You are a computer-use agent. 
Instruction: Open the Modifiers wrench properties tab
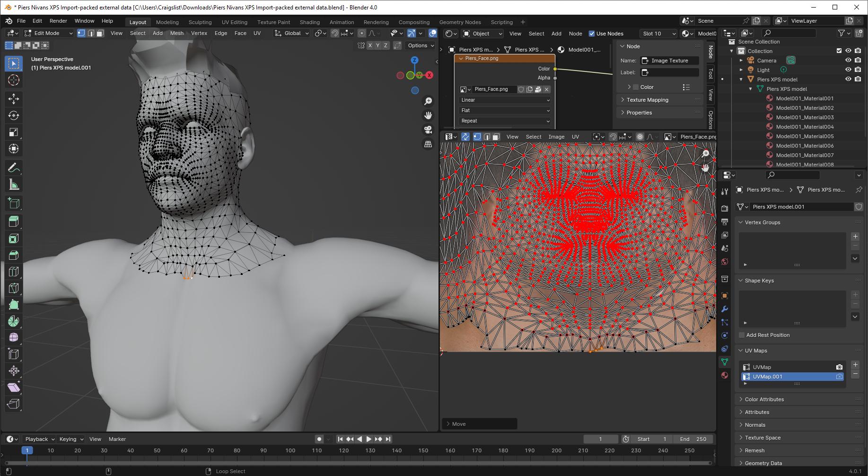pyautogui.click(x=725, y=309)
